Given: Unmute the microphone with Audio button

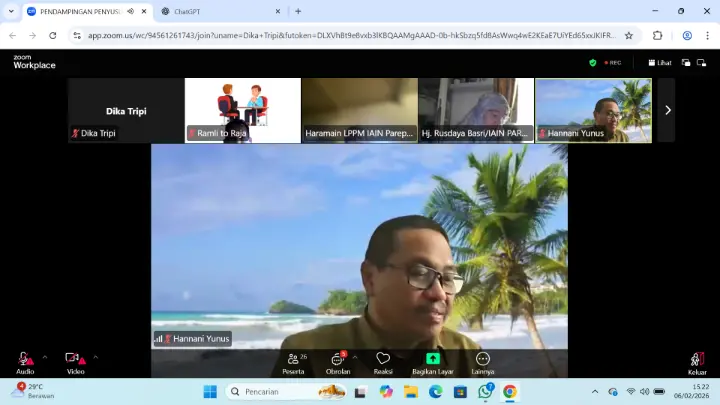Looking at the screenshot, I should [24, 360].
